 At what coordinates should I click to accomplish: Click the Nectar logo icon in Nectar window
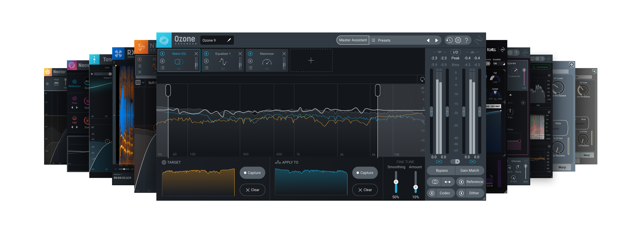click(48, 72)
